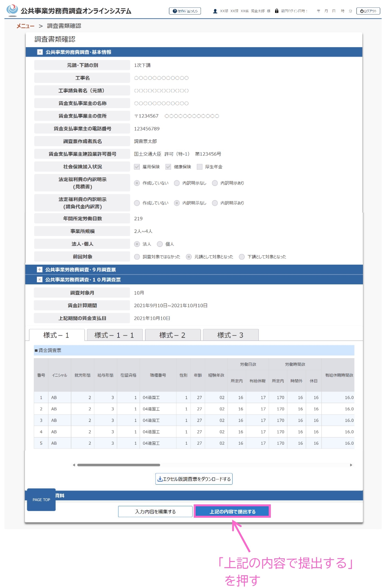
Task: Select 内訳明示なし for 見積書
Action: 177,183
